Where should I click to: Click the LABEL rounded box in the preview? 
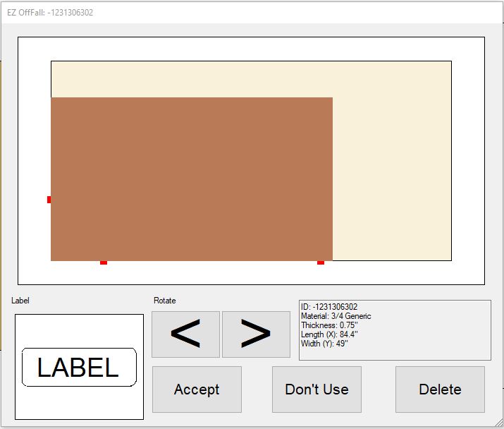(78, 368)
